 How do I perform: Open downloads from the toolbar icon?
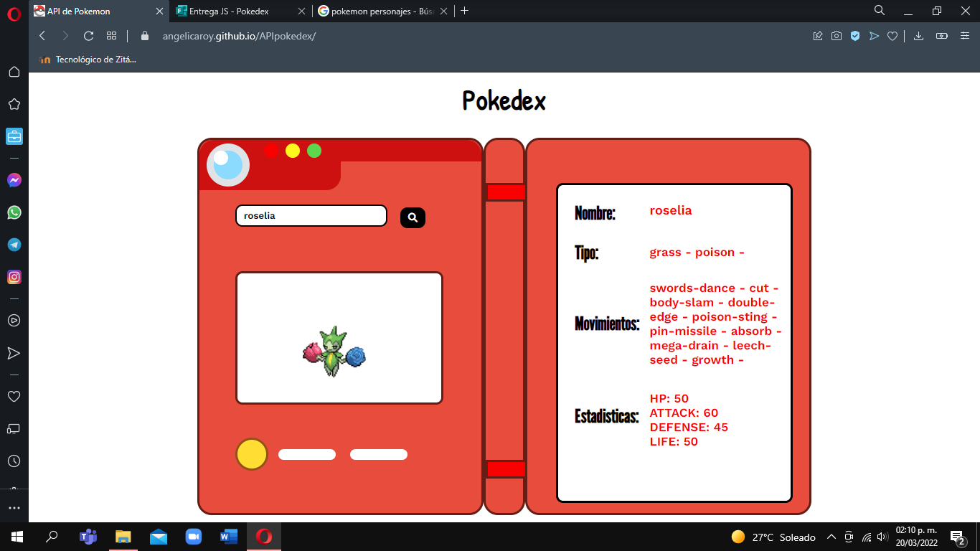tap(918, 35)
